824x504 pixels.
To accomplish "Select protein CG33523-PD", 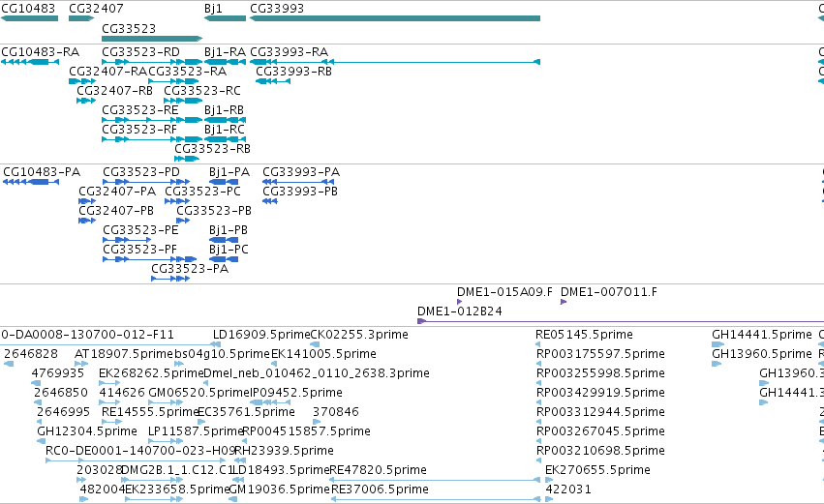I will pos(141,172).
